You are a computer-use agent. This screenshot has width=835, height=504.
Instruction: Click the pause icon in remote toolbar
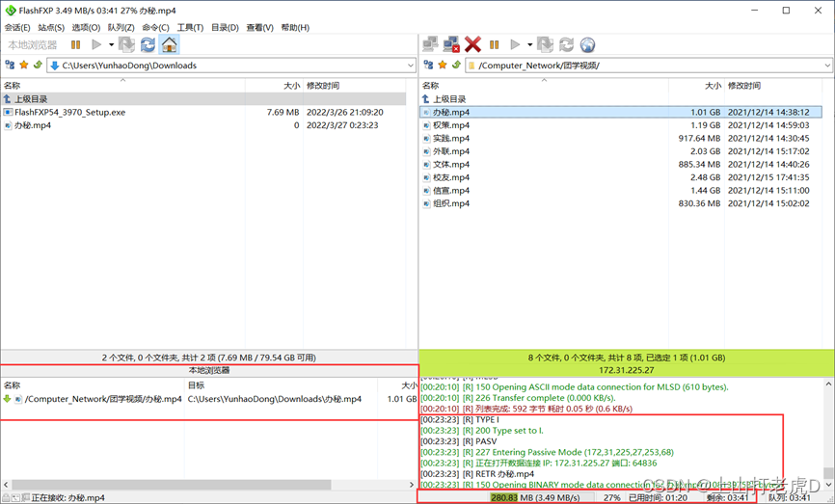(x=494, y=44)
